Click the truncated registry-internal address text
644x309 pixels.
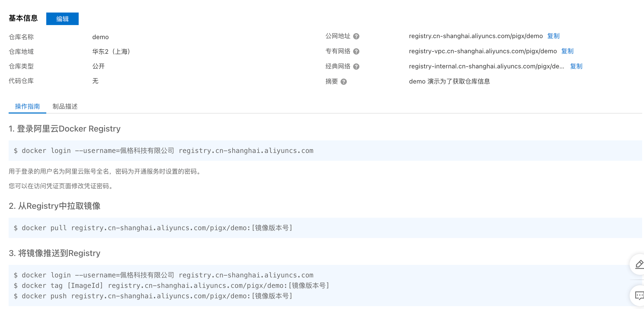486,66
